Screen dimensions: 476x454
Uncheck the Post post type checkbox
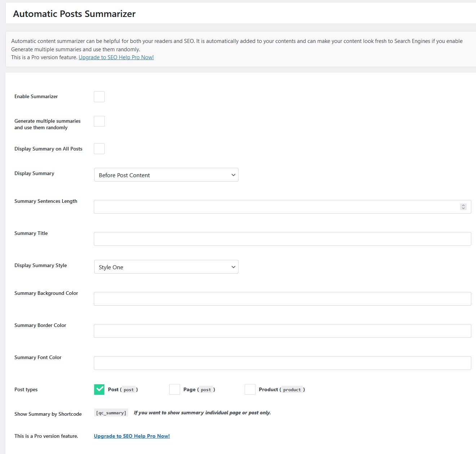click(99, 389)
